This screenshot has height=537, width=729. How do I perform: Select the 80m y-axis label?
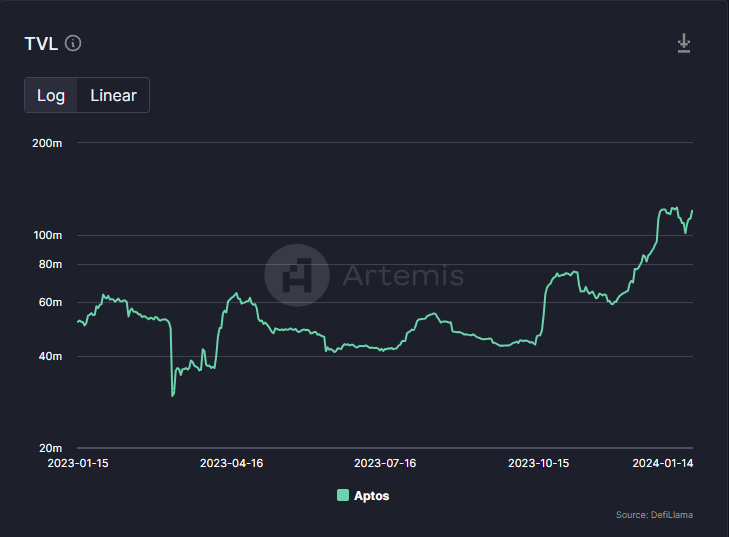(x=50, y=264)
